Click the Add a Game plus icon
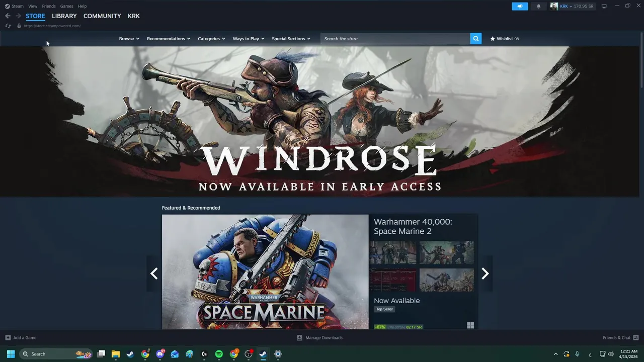 (8, 337)
